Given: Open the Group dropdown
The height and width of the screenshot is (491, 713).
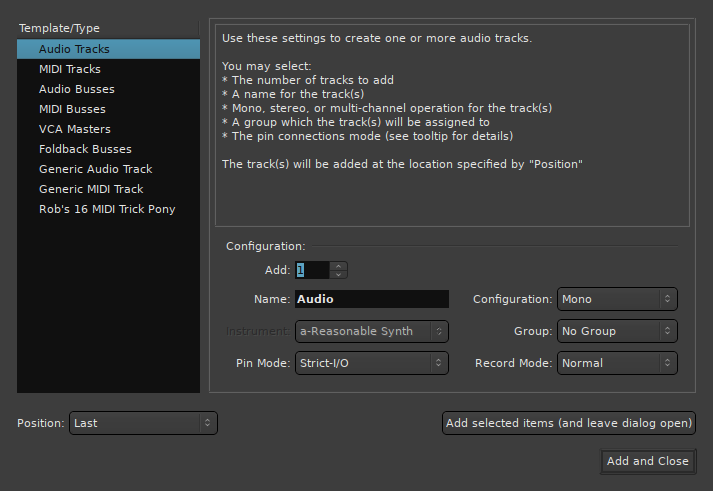Looking at the screenshot, I should tap(616, 331).
